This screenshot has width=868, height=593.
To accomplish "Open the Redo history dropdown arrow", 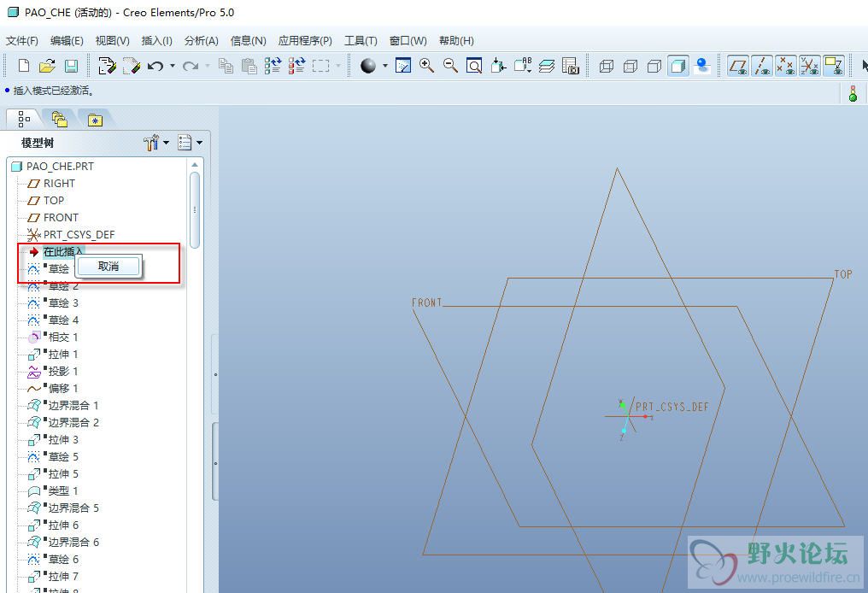I will pyautogui.click(x=208, y=66).
